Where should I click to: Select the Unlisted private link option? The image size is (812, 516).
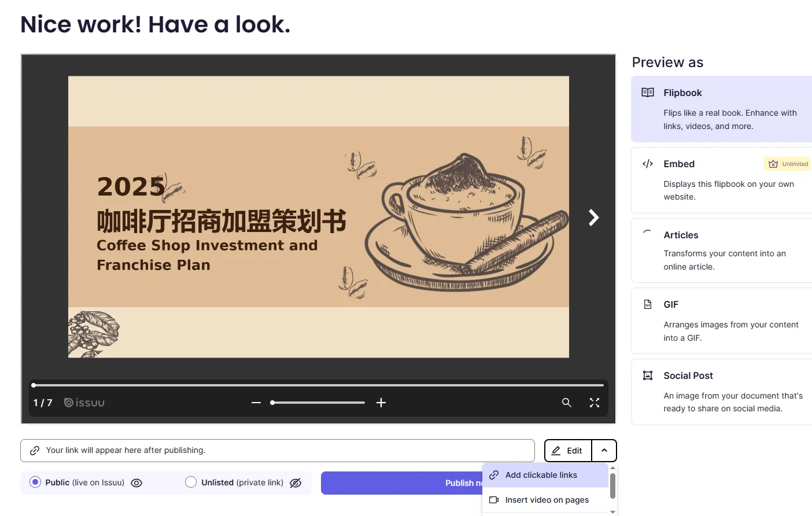point(191,482)
